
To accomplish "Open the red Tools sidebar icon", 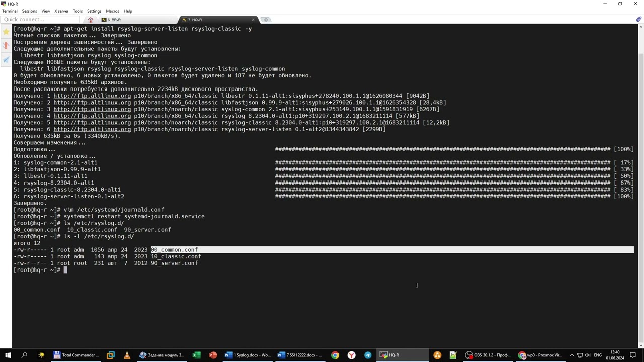I will (6, 46).
